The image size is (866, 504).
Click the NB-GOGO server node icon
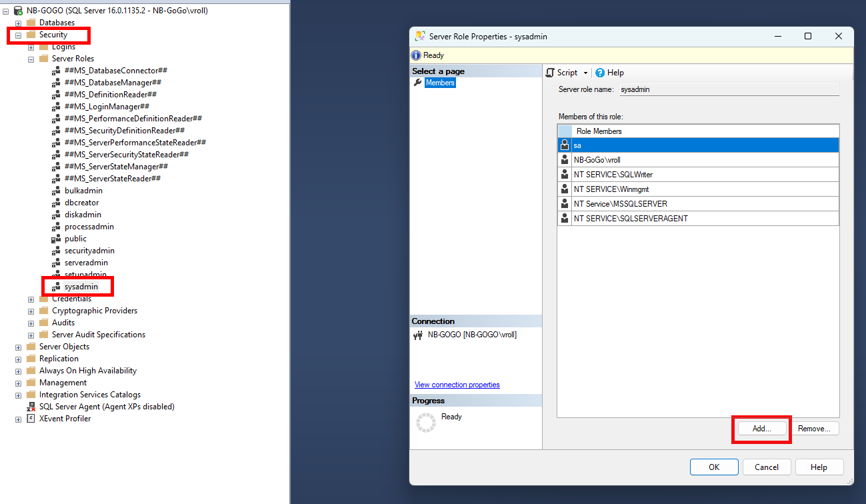pyautogui.click(x=18, y=11)
